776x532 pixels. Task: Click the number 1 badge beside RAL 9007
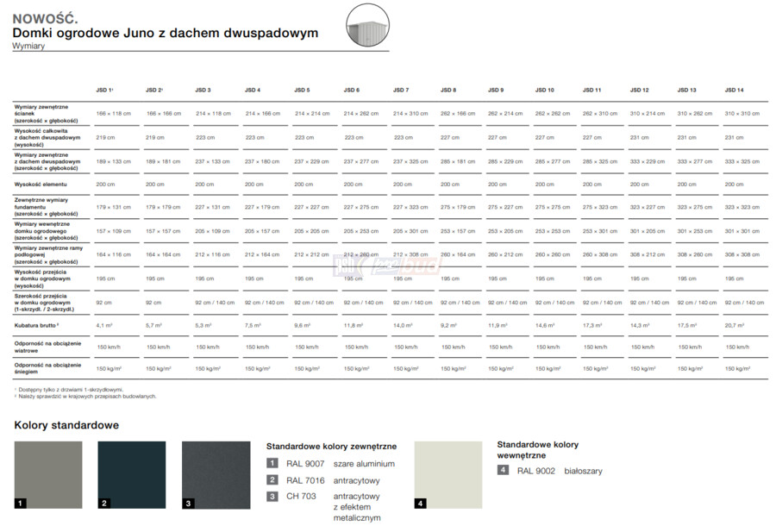click(272, 464)
